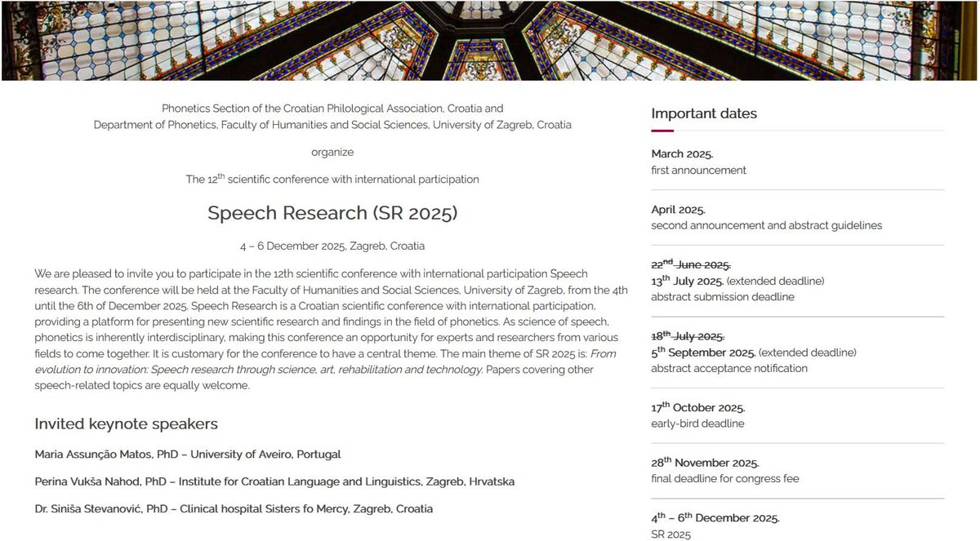Select keynote speaker Perina Vukša Nahod
This screenshot has height=541, width=980.
(274, 481)
